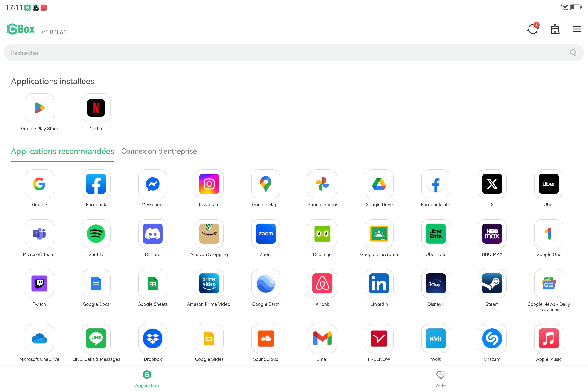This screenshot has width=588, height=392.
Task: Select the Google Drive icon
Action: coord(379,184)
